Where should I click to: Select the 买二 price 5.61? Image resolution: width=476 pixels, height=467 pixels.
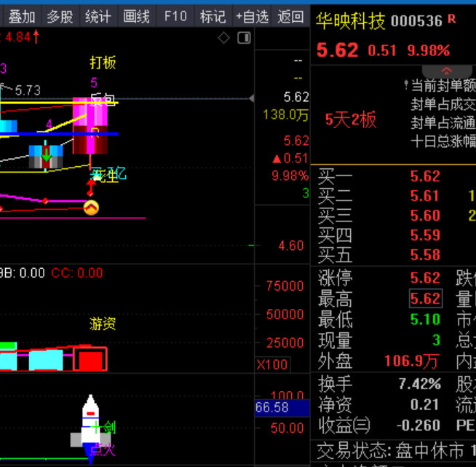point(425,196)
